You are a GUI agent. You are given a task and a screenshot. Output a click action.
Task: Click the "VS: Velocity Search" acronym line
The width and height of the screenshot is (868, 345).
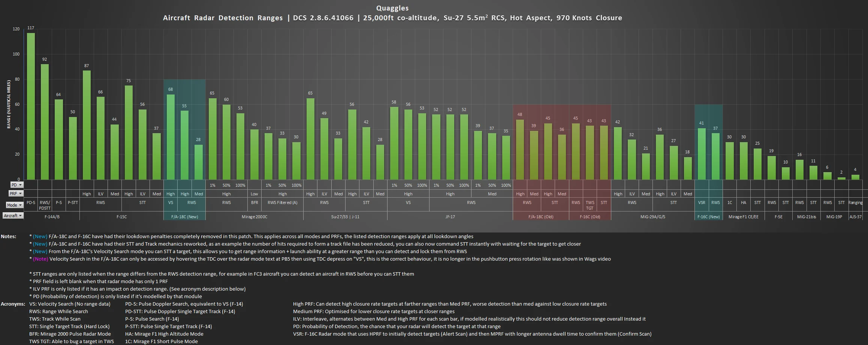(70, 304)
